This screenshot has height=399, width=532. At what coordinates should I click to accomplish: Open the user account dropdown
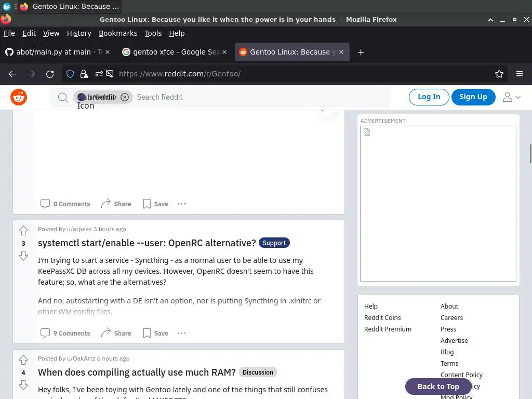click(x=512, y=97)
